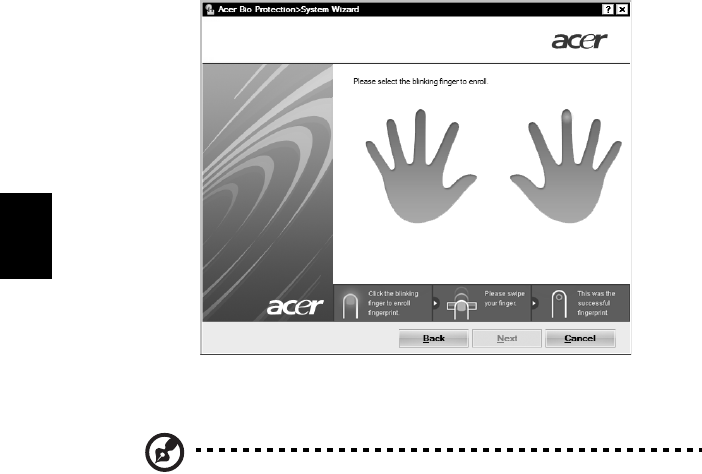Click the window title 'Acer Bio Protection>System Wizard'

[288, 9]
